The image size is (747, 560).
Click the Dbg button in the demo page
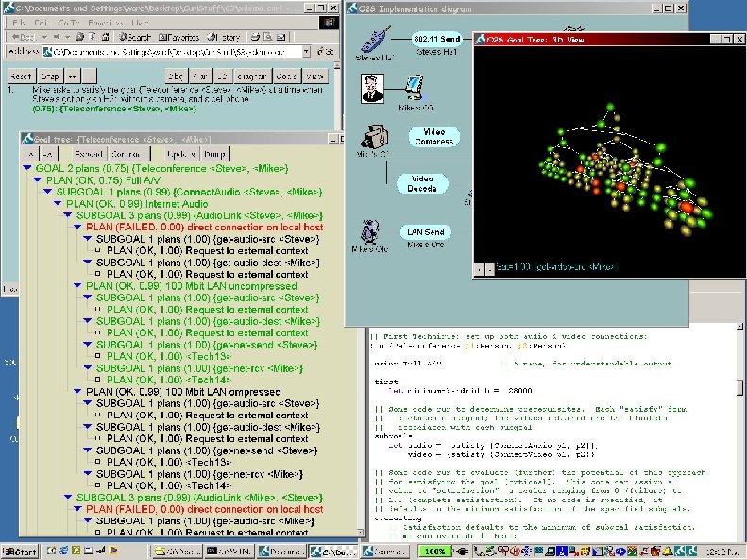(177, 76)
